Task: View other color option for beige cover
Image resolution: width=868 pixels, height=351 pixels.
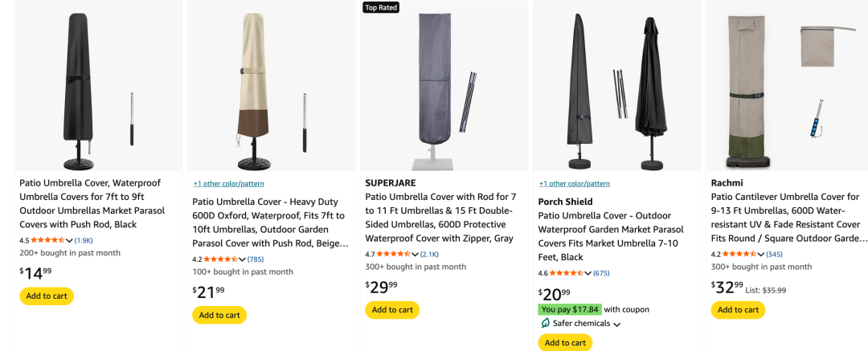Action: [x=228, y=183]
